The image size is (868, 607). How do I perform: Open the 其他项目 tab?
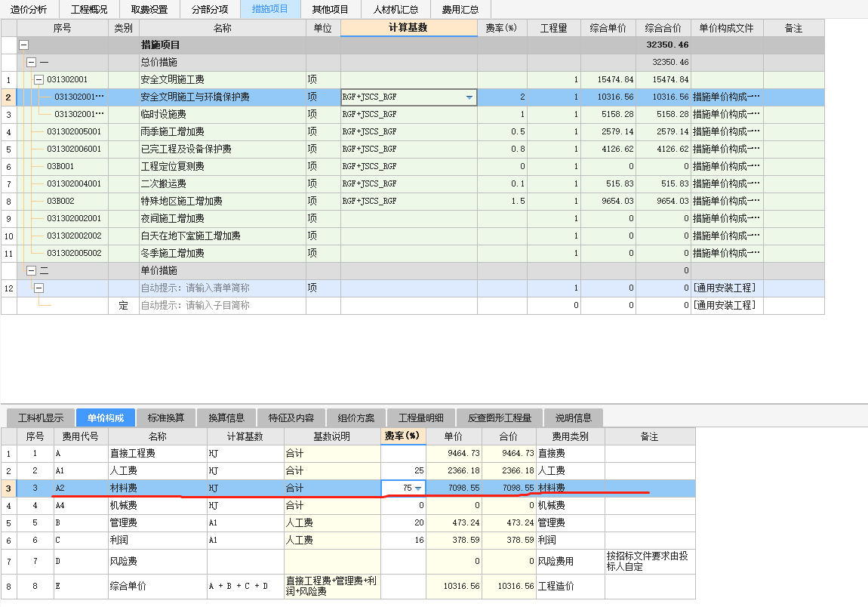(330, 9)
